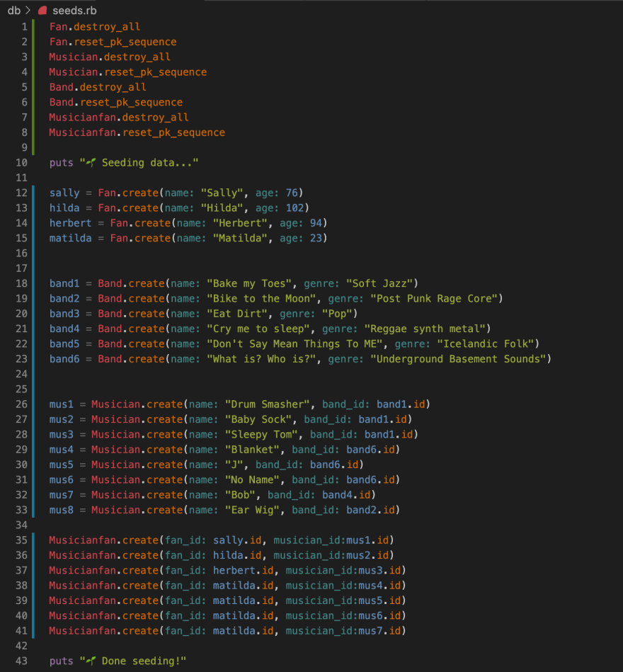Image resolution: width=623 pixels, height=672 pixels.
Task: Click the "Sleepy Tom" musician name
Action: coord(261,434)
